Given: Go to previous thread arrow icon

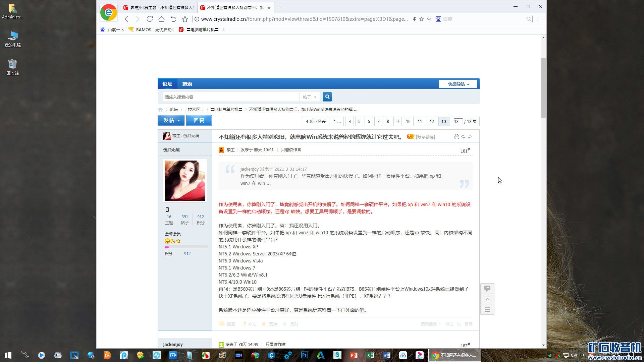Looking at the screenshot, I should pyautogui.click(x=463, y=137).
